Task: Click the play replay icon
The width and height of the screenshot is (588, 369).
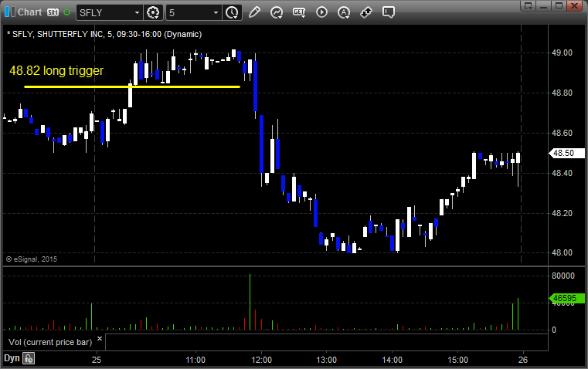Action: click(321, 12)
